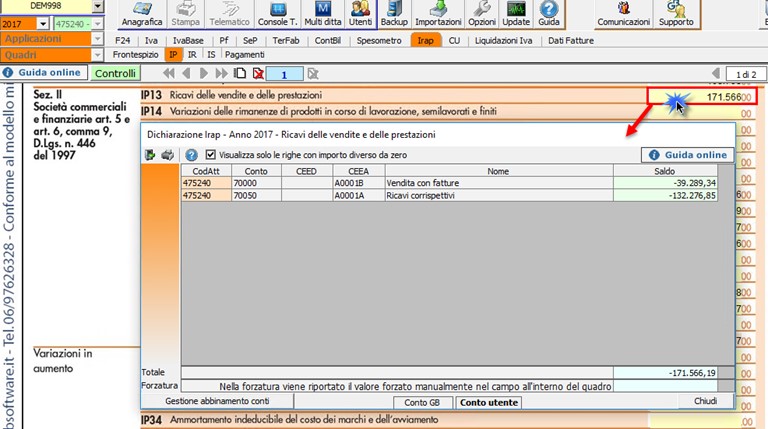Select the IS quadro tab
Viewport: 768px width, 429px height.
[211, 55]
